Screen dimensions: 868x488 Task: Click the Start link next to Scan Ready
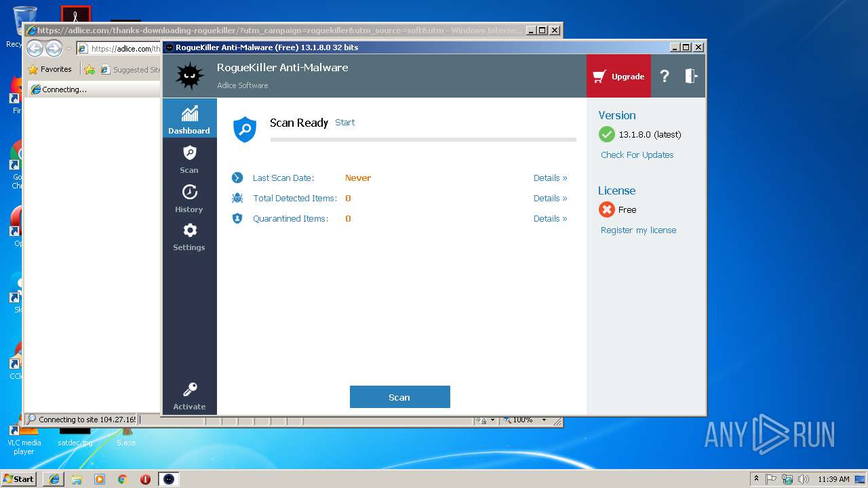click(344, 123)
